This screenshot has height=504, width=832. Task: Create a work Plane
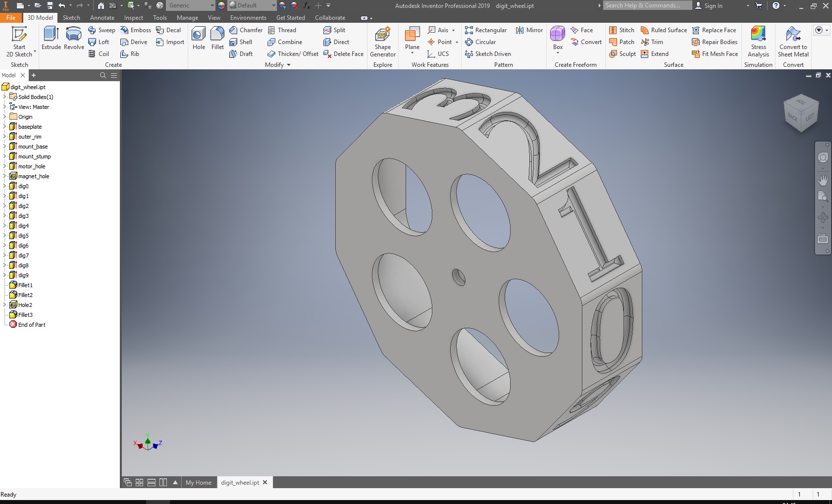pyautogui.click(x=412, y=38)
